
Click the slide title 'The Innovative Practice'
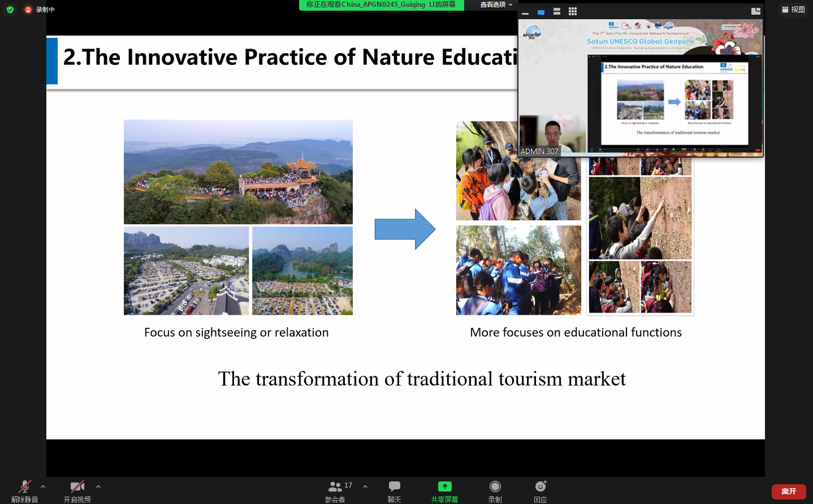[290, 57]
